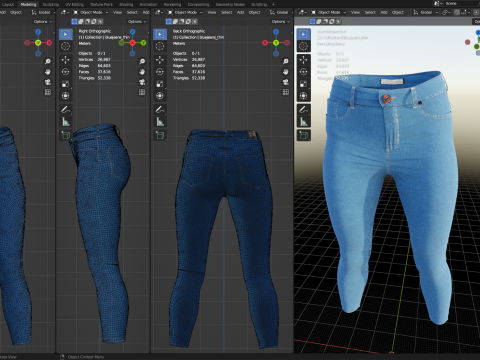Open the Animation workspace tab
Image resolution: width=480 pixels, height=360 pixels.
tap(148, 4)
